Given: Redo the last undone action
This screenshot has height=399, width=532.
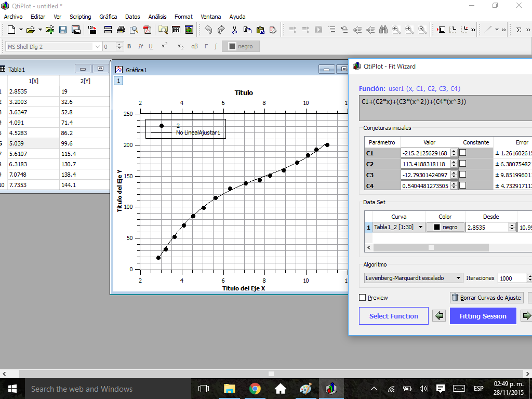Looking at the screenshot, I should [x=221, y=30].
